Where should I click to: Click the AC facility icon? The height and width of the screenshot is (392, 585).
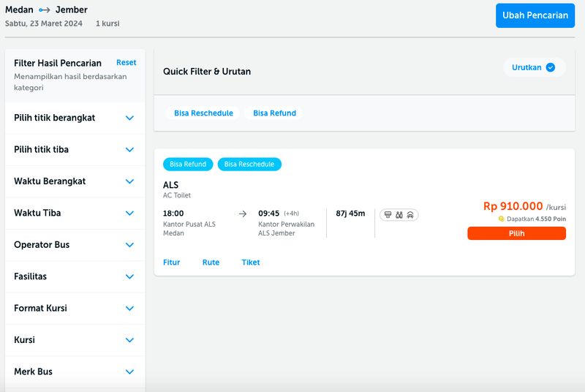tap(388, 215)
